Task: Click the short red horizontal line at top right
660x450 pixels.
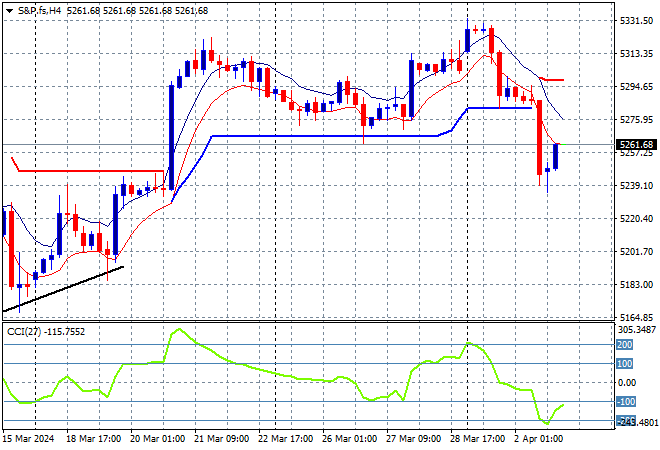Action: 551,79
